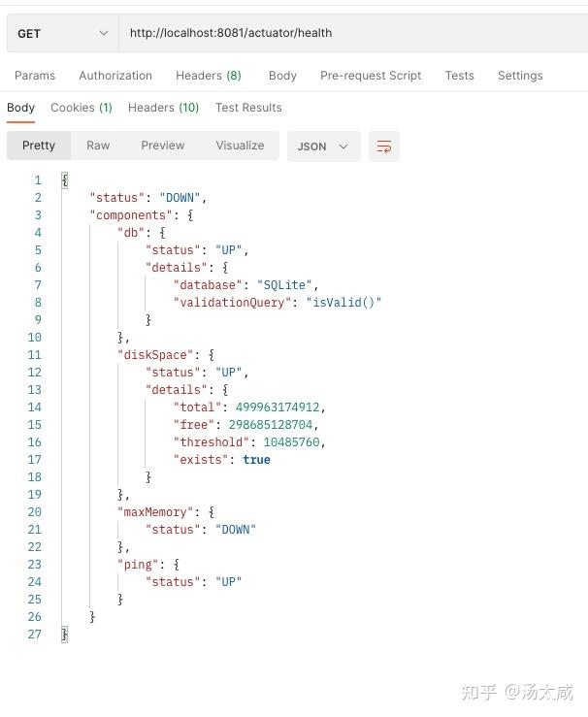Click the "UP" value on line 24

[x=229, y=581]
